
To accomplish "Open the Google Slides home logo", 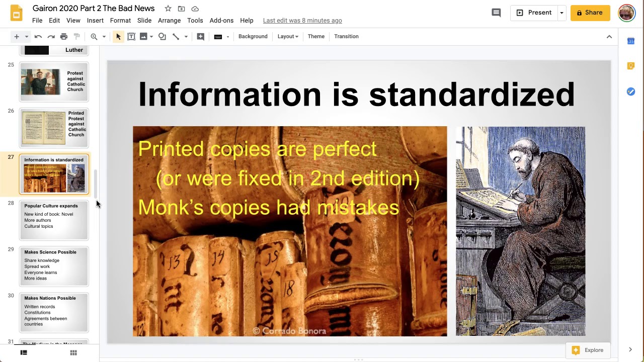I will coord(16,14).
